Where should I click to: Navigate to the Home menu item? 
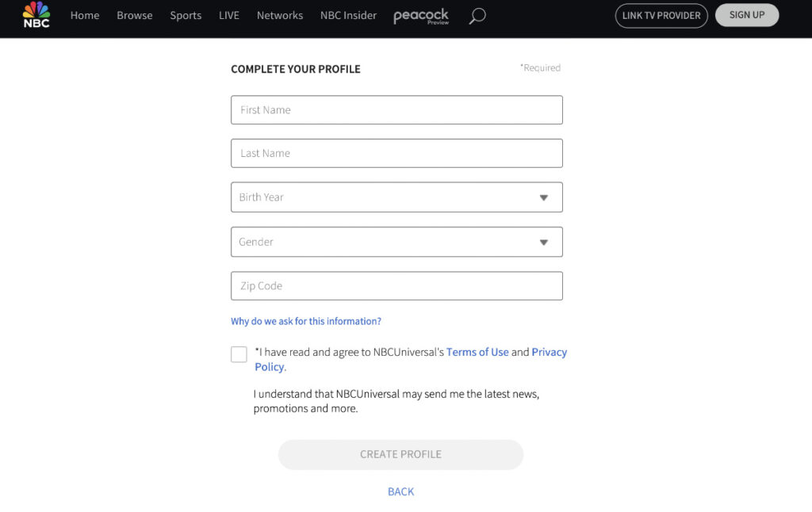[85, 15]
